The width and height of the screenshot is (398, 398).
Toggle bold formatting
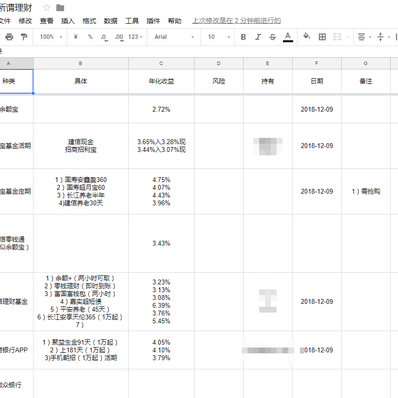(243, 37)
